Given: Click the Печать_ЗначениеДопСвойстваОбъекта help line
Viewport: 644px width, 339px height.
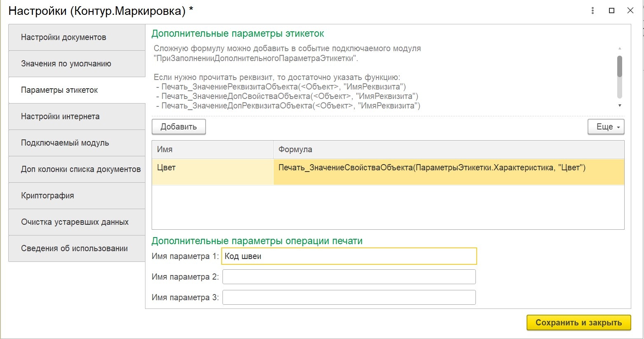Looking at the screenshot, I should point(287,96).
